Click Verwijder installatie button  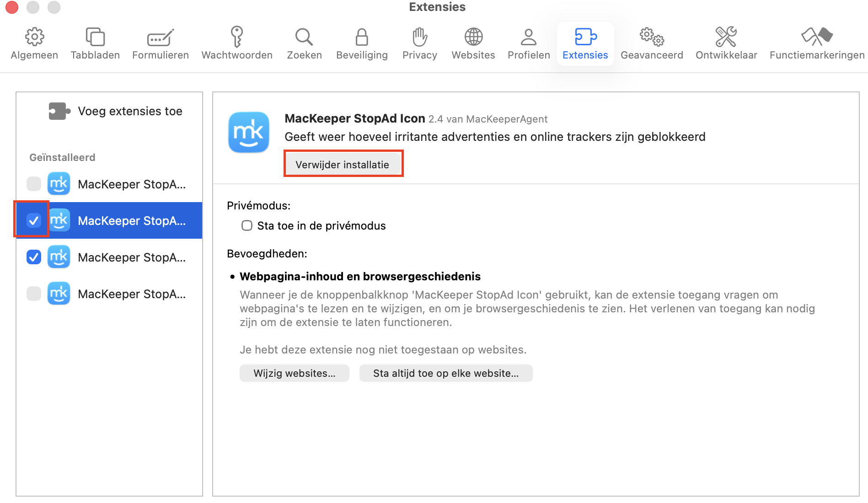343,163
